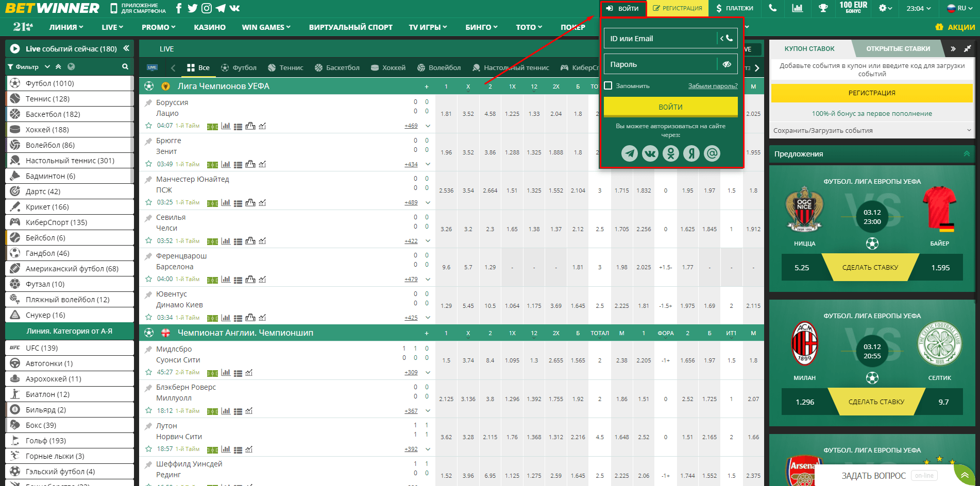Image resolution: width=980 pixels, height=486 pixels.
Task: Pin the Лутон–Норвич Сити match
Action: (148, 426)
